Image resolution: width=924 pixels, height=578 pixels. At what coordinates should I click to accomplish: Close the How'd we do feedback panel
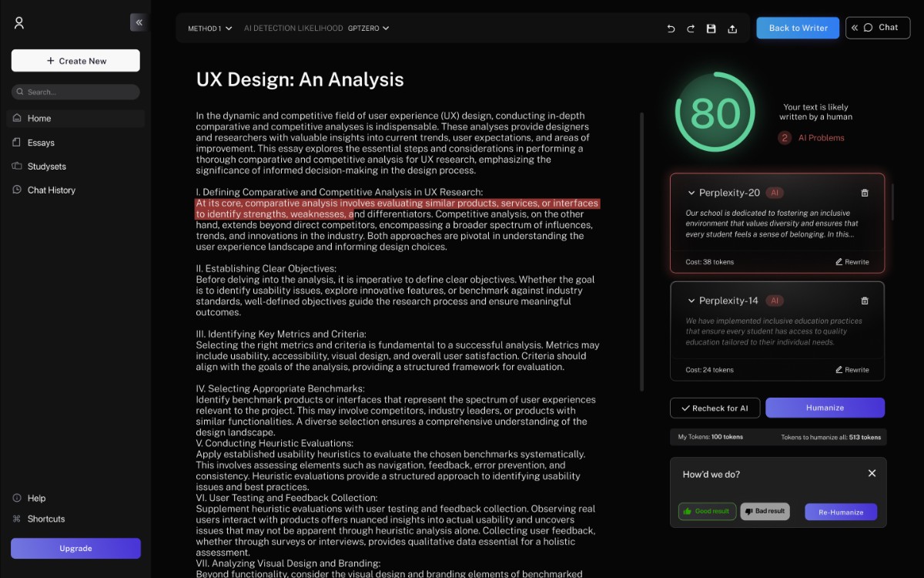[872, 473]
